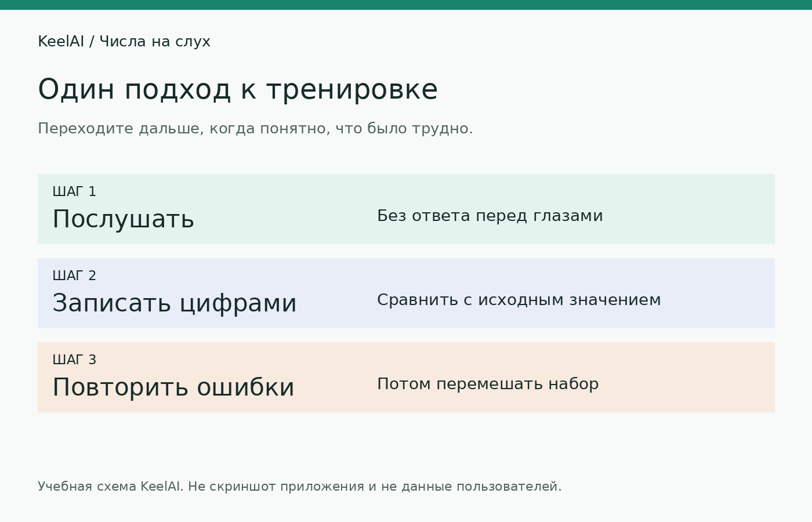The height and width of the screenshot is (522, 812).
Task: Click the heading "Один подход к тренировке"
Action: [238, 90]
